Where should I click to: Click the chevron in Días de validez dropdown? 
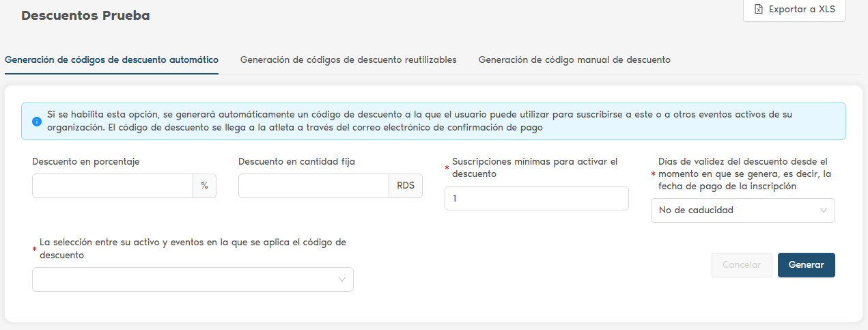pyautogui.click(x=824, y=210)
